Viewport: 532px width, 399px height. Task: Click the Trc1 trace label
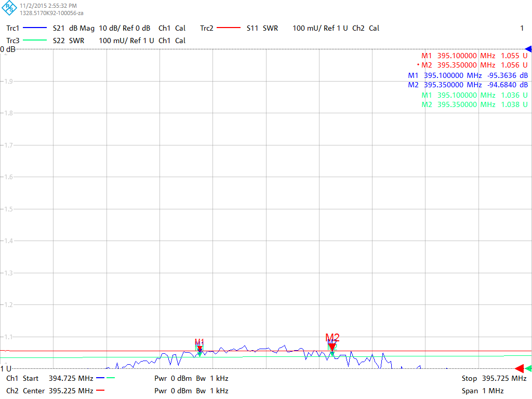tap(13, 28)
